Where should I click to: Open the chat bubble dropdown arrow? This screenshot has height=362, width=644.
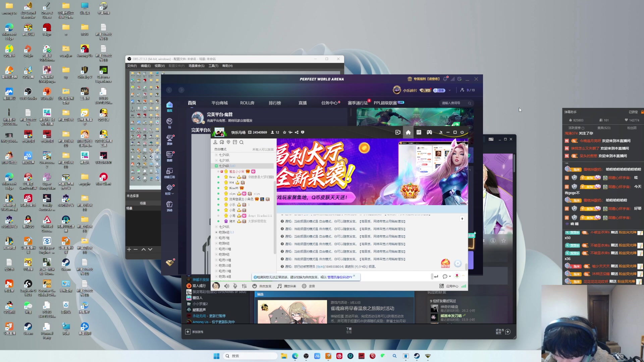(x=450, y=277)
